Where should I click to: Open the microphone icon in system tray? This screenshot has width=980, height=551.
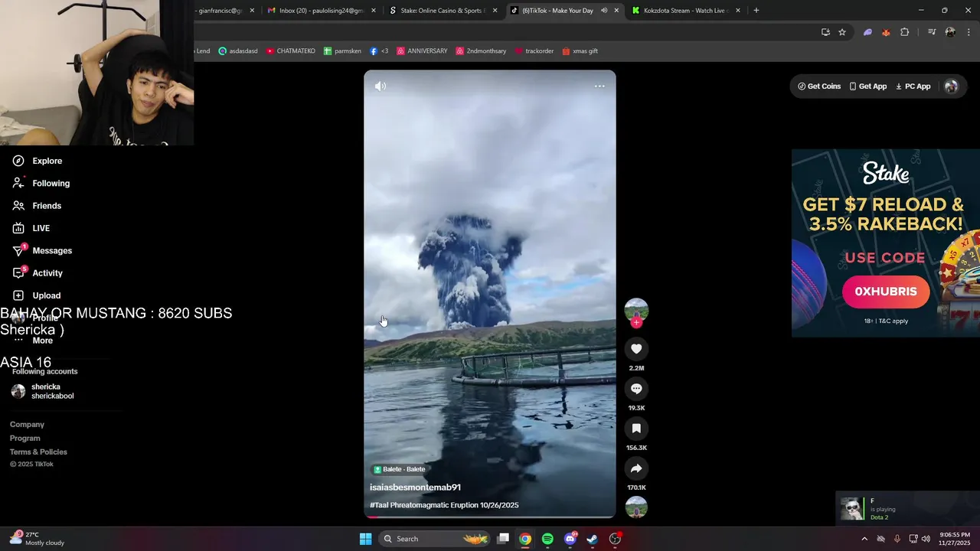pos(899,539)
